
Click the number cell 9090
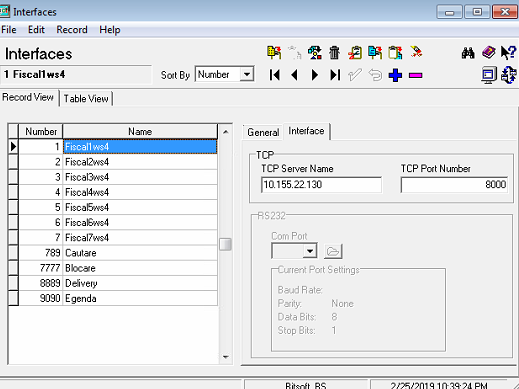pos(41,298)
